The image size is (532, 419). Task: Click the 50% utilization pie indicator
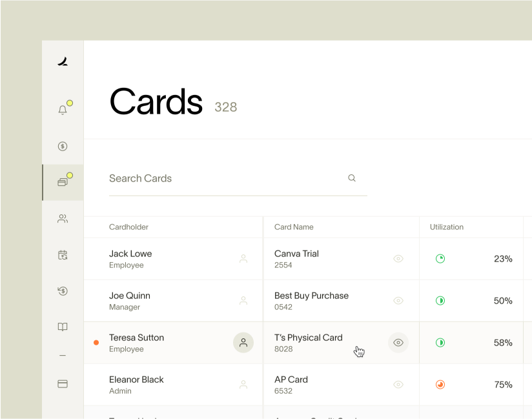(x=440, y=301)
